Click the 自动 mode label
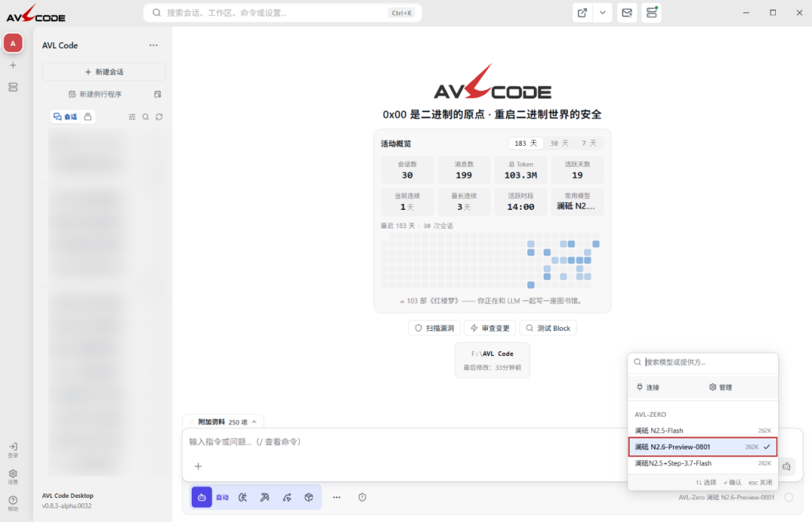This screenshot has height=522, width=812. click(x=222, y=497)
